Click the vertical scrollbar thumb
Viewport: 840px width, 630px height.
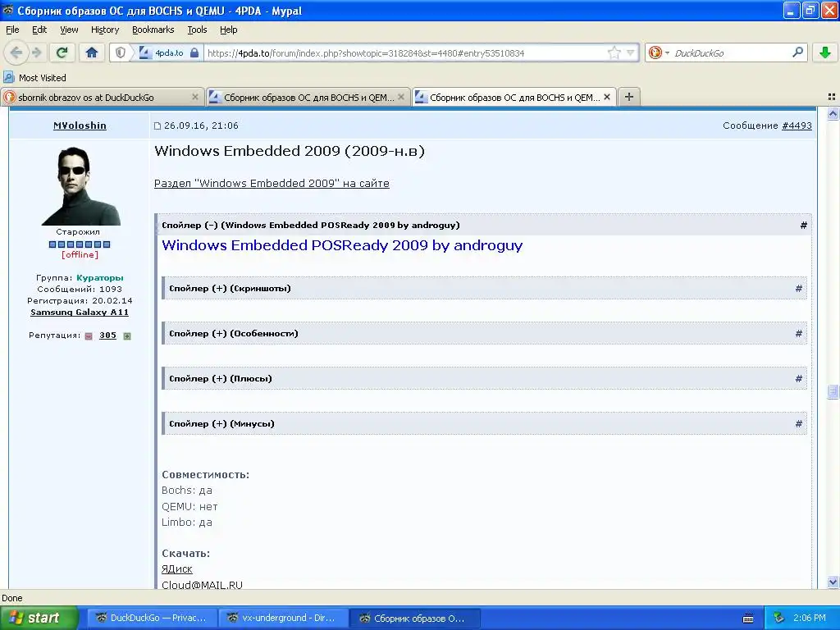(x=833, y=391)
